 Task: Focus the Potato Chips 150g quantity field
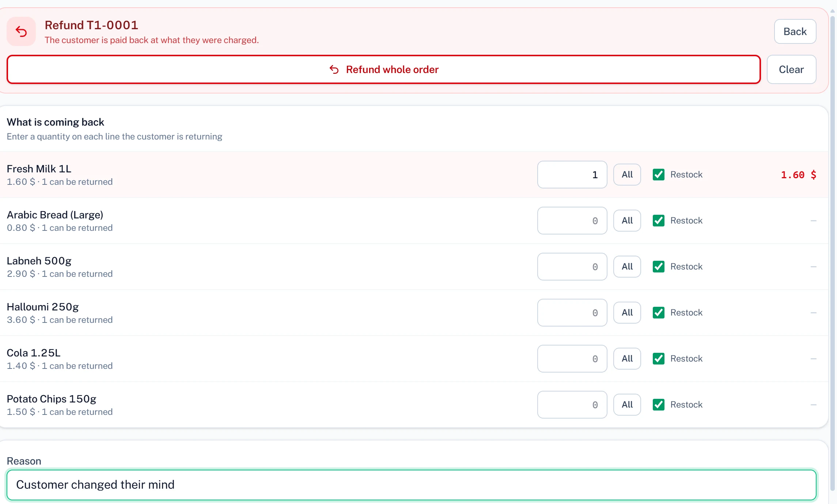tap(572, 405)
